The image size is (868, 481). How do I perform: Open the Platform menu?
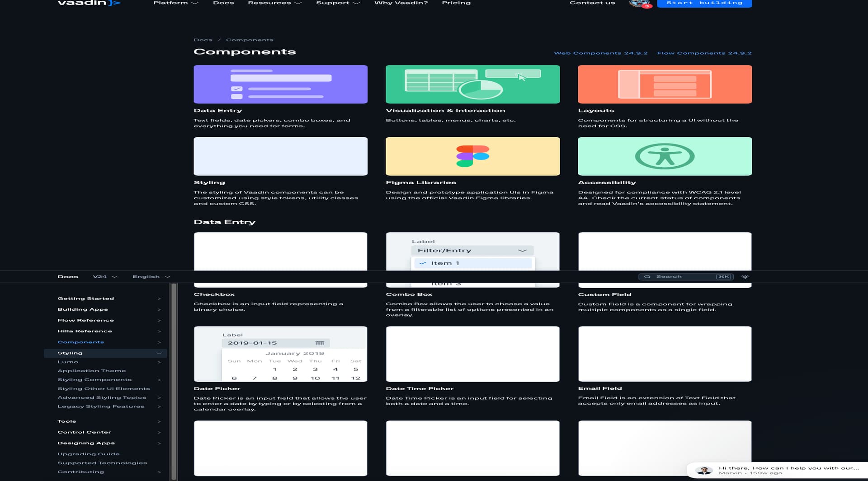[175, 3]
